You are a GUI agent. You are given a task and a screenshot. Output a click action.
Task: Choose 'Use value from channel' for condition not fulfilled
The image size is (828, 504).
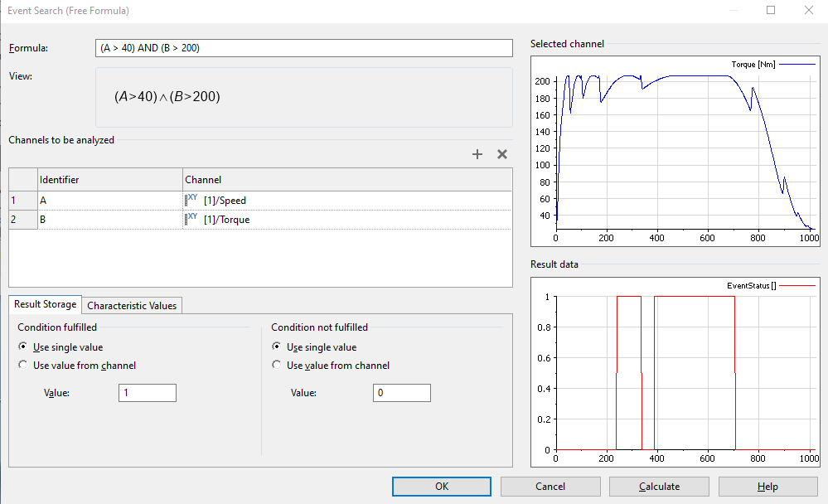(277, 366)
